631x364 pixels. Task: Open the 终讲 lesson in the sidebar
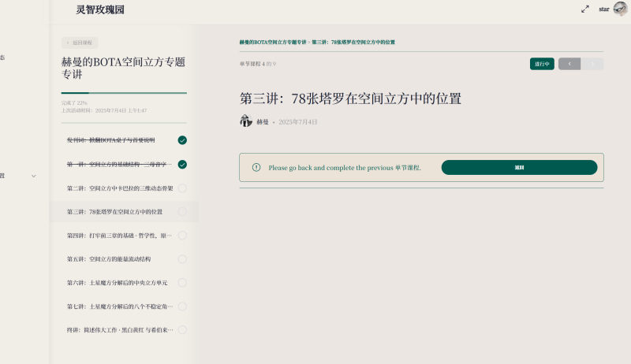pyautogui.click(x=120, y=330)
